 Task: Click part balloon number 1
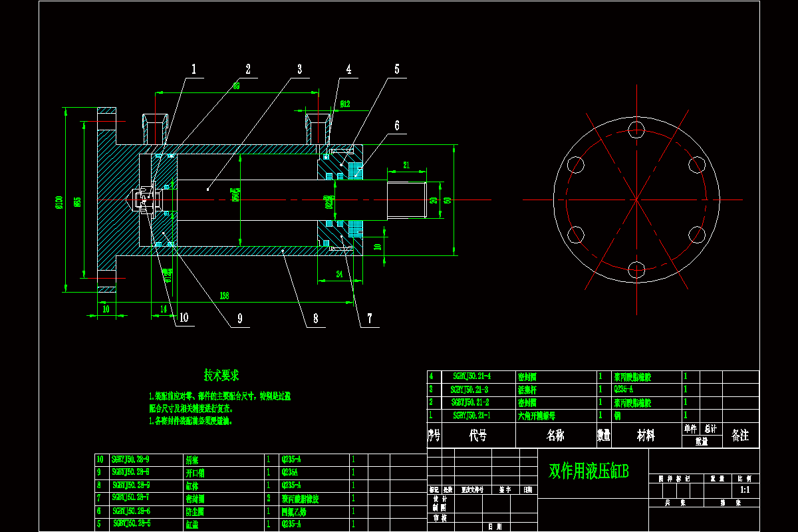(x=194, y=67)
